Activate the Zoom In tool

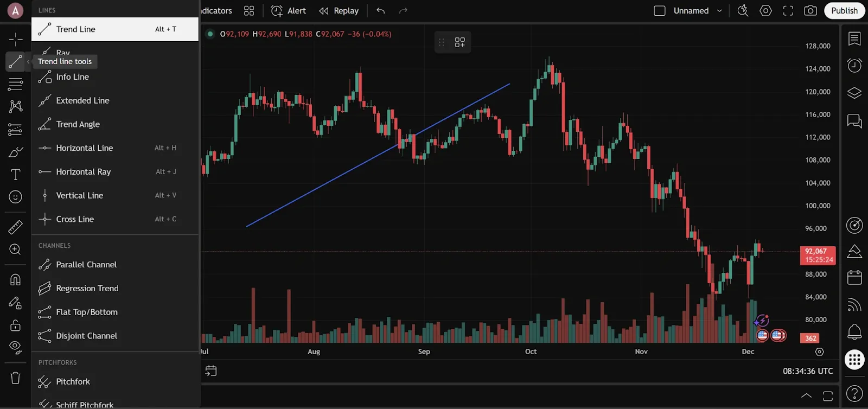(x=15, y=250)
